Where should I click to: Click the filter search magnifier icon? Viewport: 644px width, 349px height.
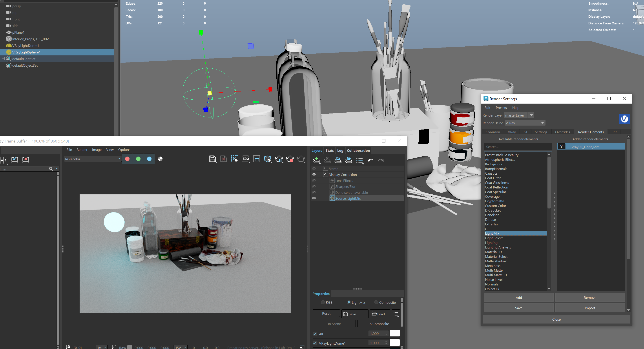click(51, 169)
